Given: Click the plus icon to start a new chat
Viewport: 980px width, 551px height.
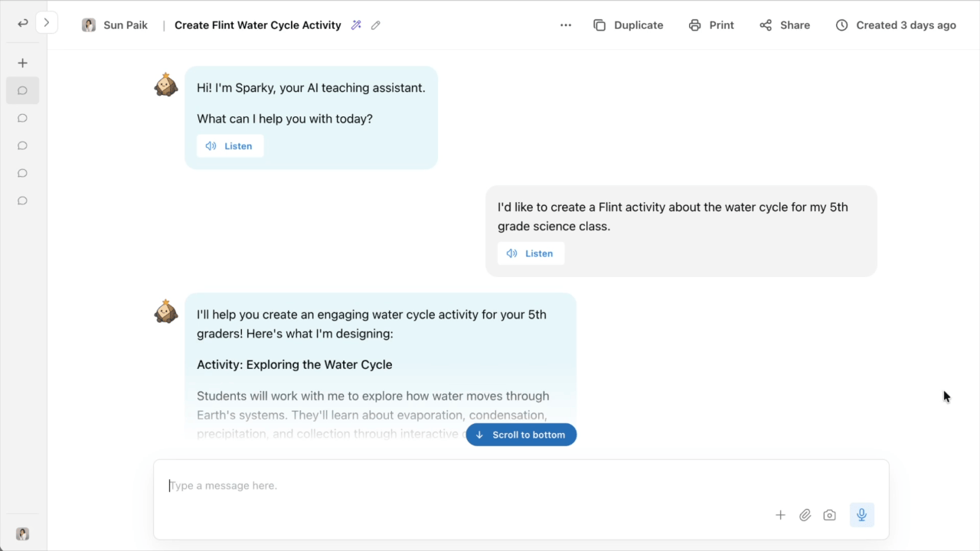Looking at the screenshot, I should click(22, 63).
